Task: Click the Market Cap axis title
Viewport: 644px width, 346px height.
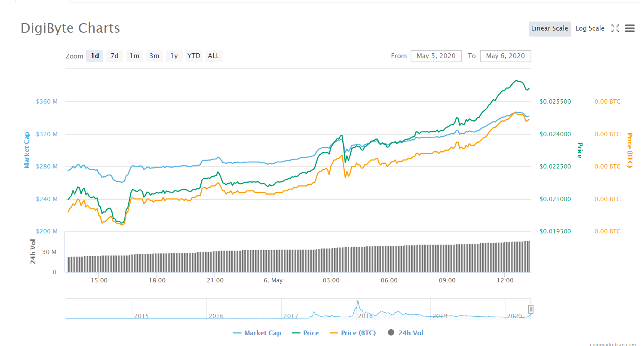Action: tap(27, 150)
